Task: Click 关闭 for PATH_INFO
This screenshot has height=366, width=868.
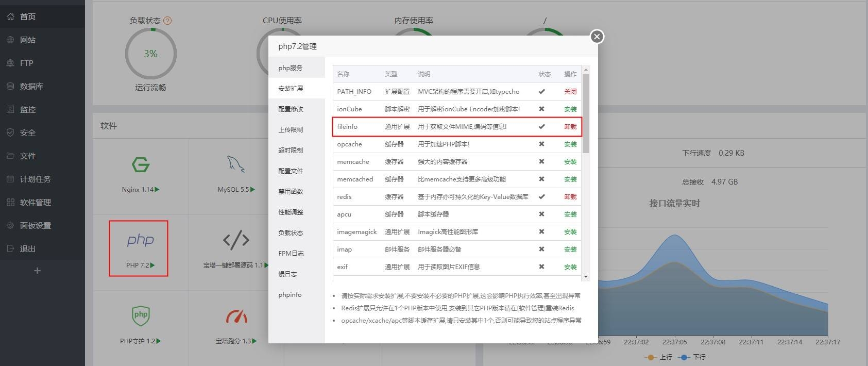Action: (x=570, y=92)
